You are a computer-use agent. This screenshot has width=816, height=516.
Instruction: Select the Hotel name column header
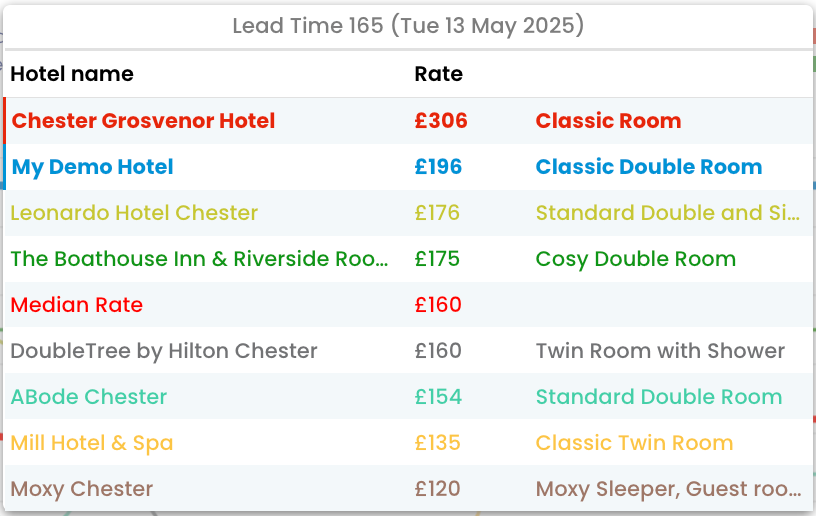click(72, 74)
